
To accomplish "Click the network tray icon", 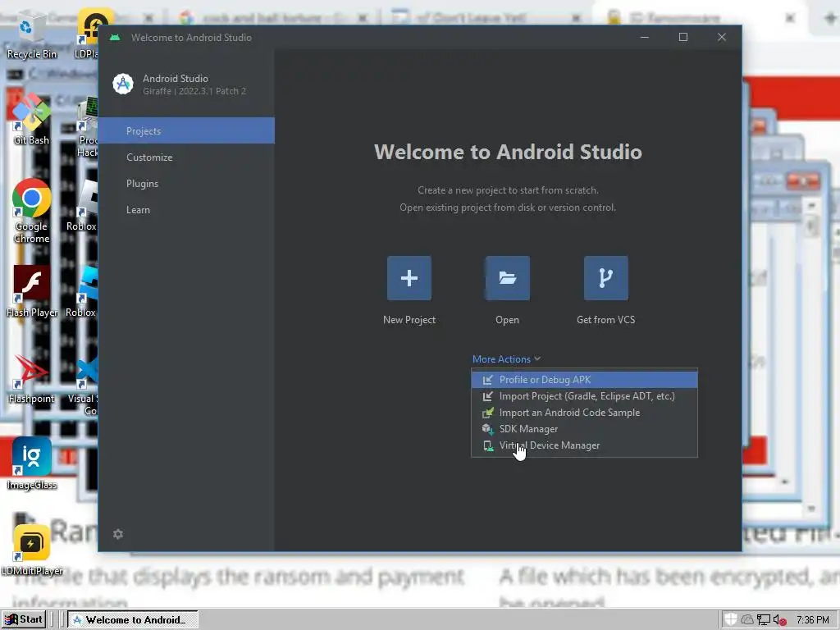I will pos(764,620).
